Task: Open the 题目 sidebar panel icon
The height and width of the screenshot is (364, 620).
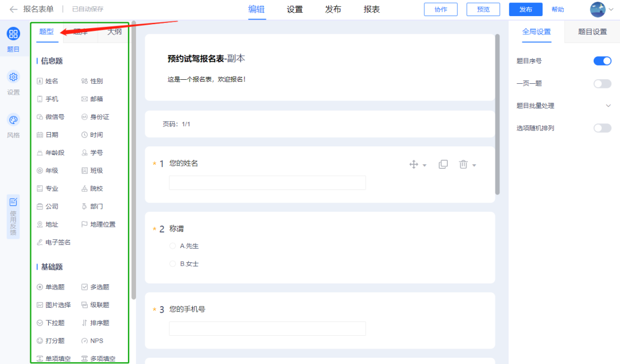Action: pos(13,34)
